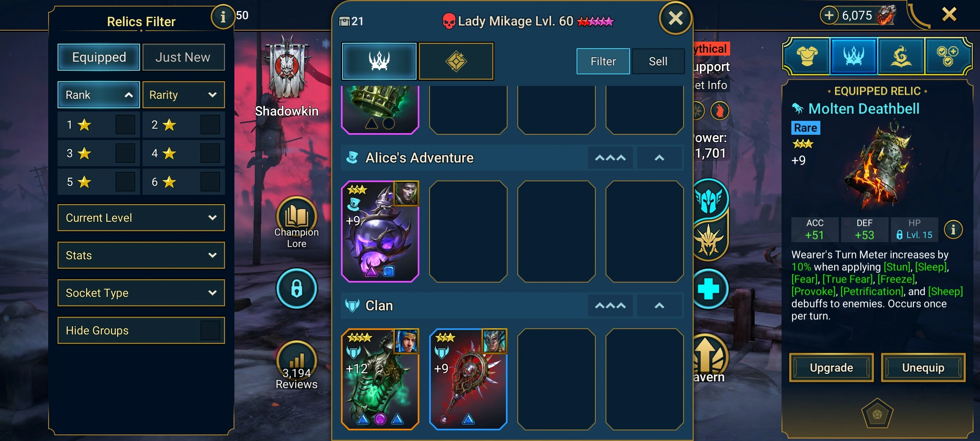980x441 pixels.
Task: Click the Unequip button
Action: [923, 367]
